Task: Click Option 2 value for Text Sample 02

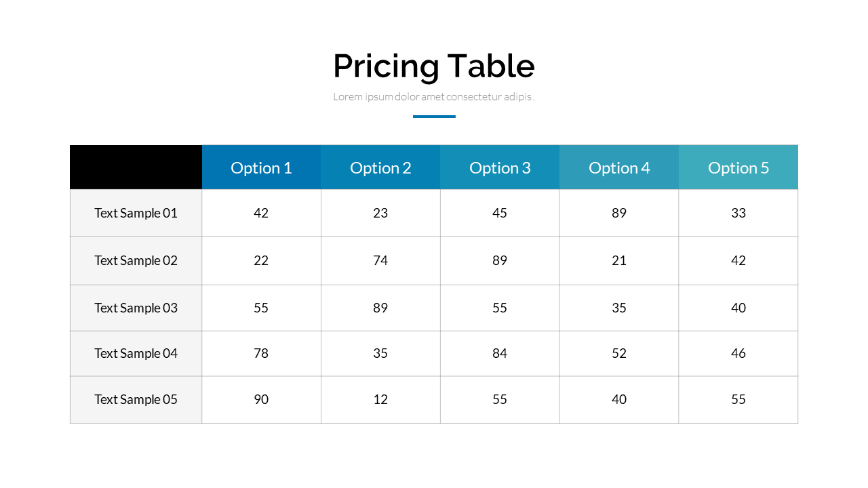Action: click(380, 260)
